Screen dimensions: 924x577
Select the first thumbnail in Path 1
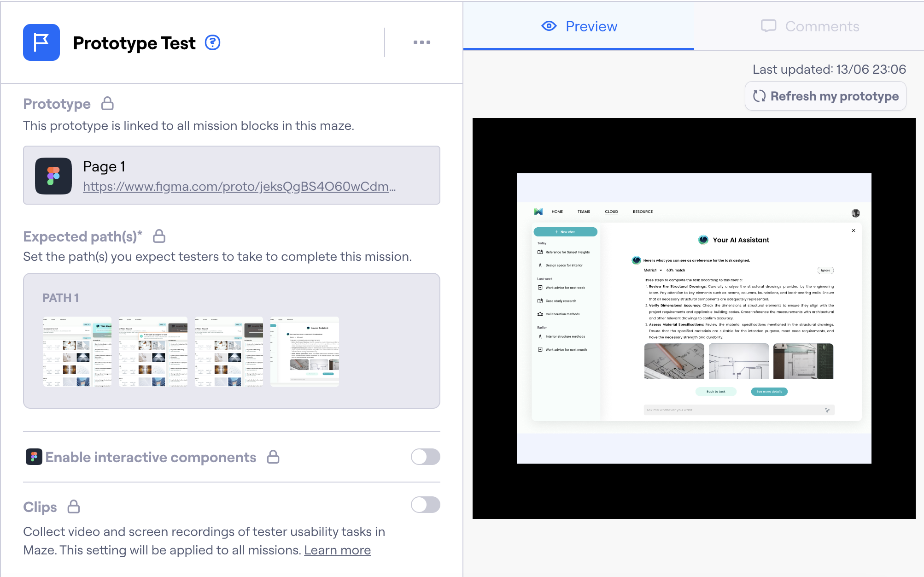[77, 351]
